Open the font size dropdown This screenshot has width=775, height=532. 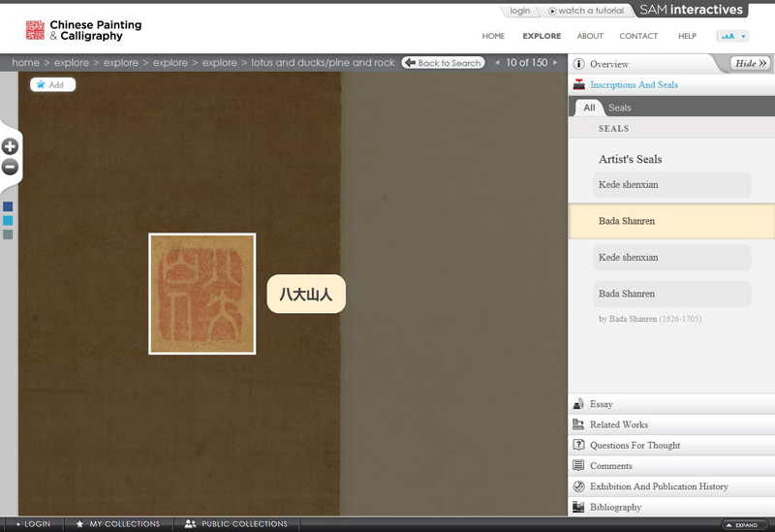(733, 36)
